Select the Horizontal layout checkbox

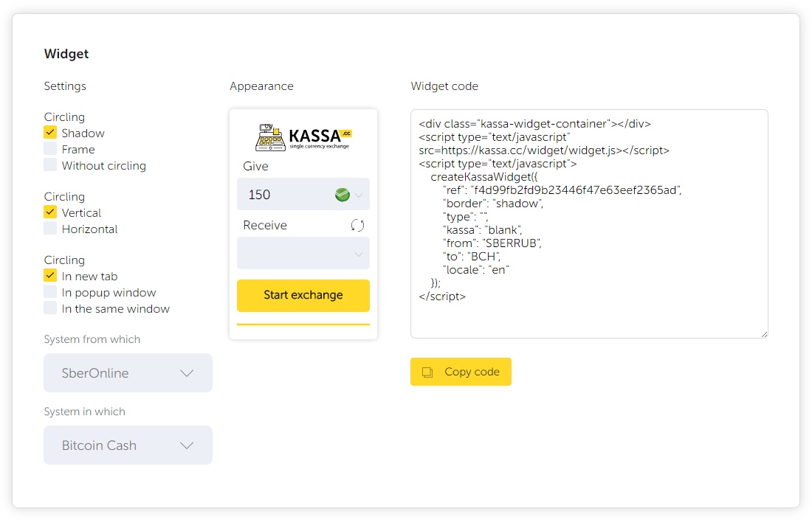[x=50, y=228]
